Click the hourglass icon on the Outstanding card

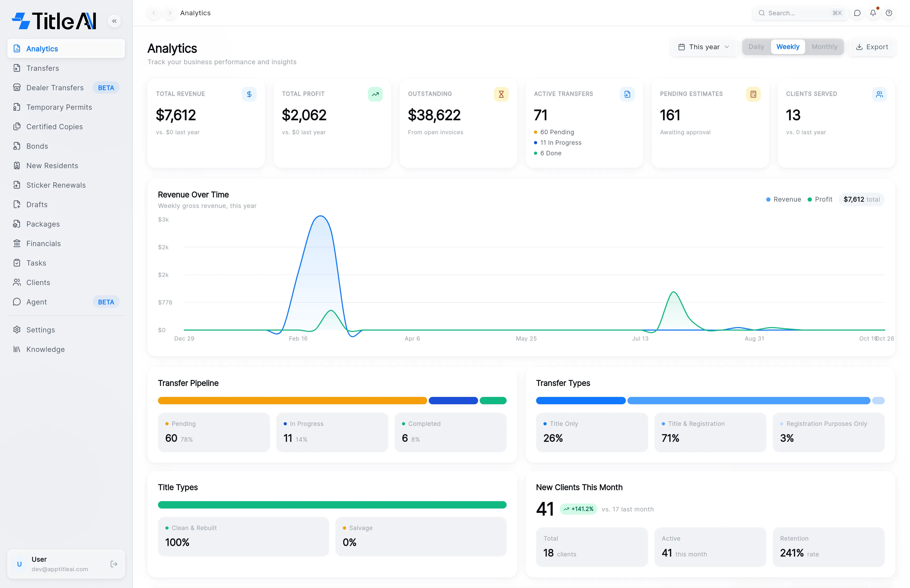501,94
